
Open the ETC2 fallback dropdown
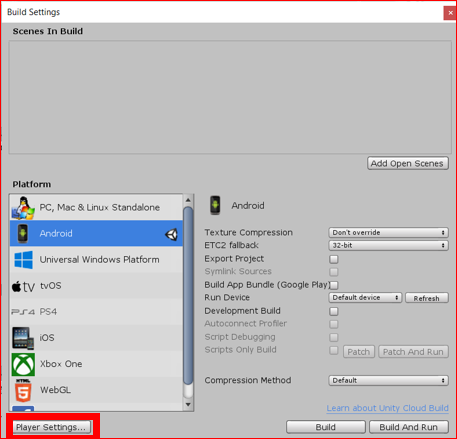pos(388,245)
